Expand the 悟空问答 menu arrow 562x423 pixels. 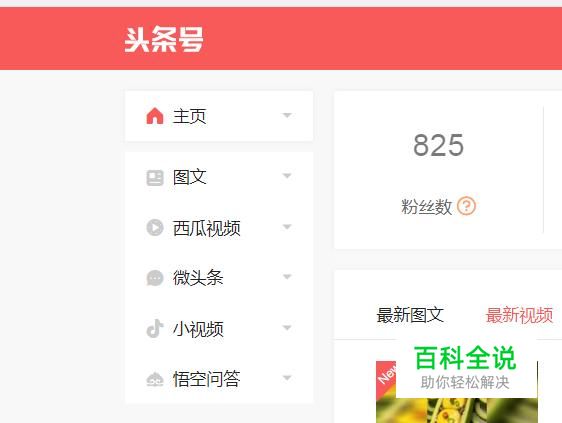coord(287,378)
